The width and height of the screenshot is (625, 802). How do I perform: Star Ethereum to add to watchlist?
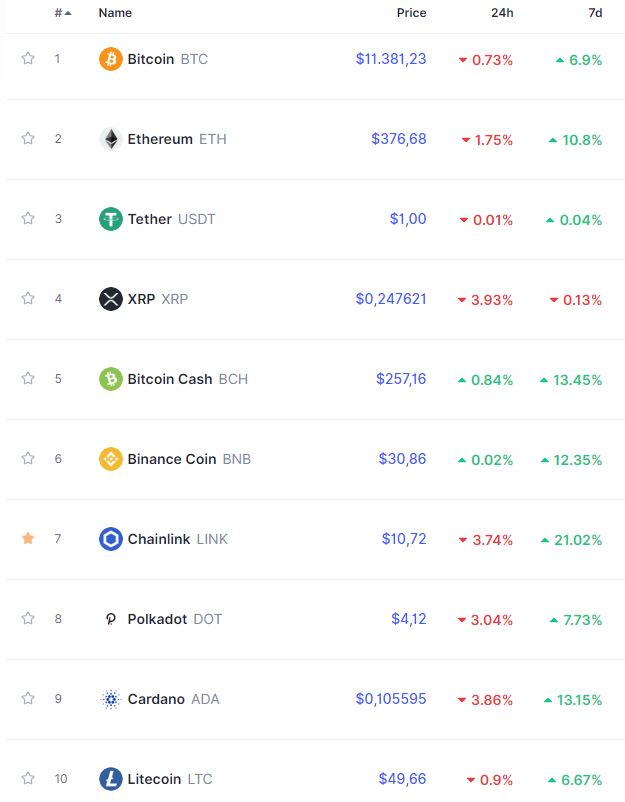point(28,138)
